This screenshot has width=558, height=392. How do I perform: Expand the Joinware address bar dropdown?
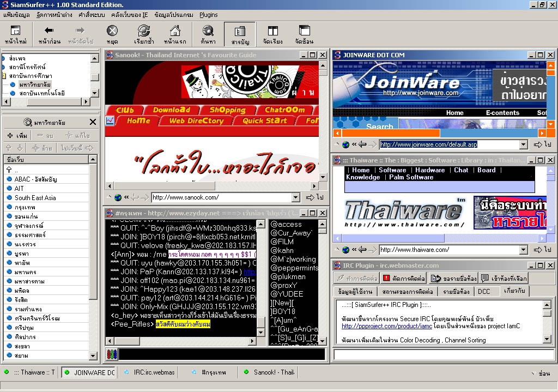[x=523, y=144]
